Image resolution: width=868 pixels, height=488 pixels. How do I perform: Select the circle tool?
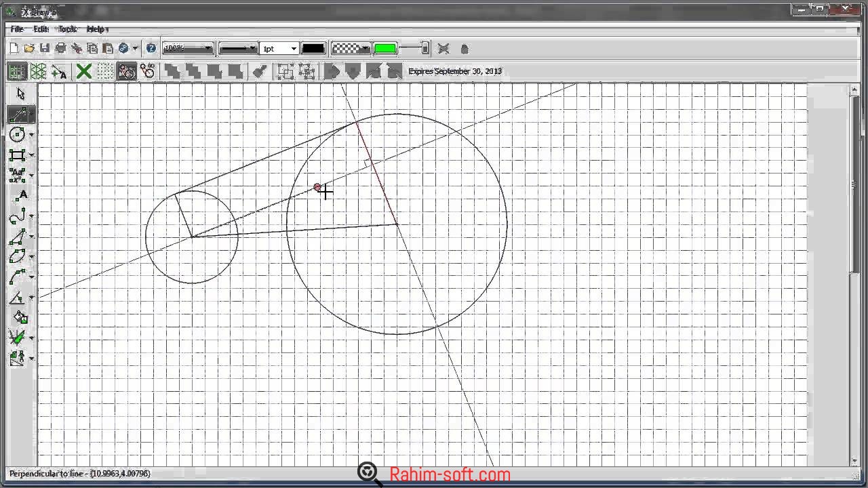(x=18, y=135)
